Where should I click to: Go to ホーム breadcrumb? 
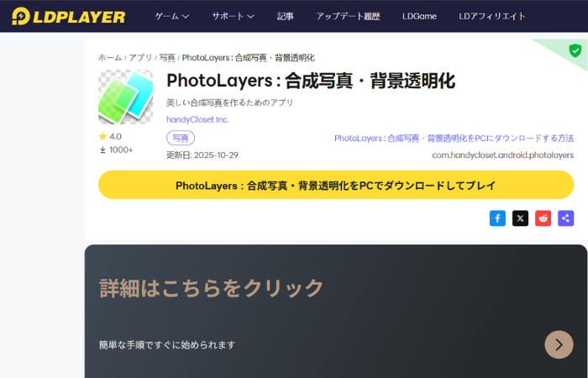click(x=109, y=58)
